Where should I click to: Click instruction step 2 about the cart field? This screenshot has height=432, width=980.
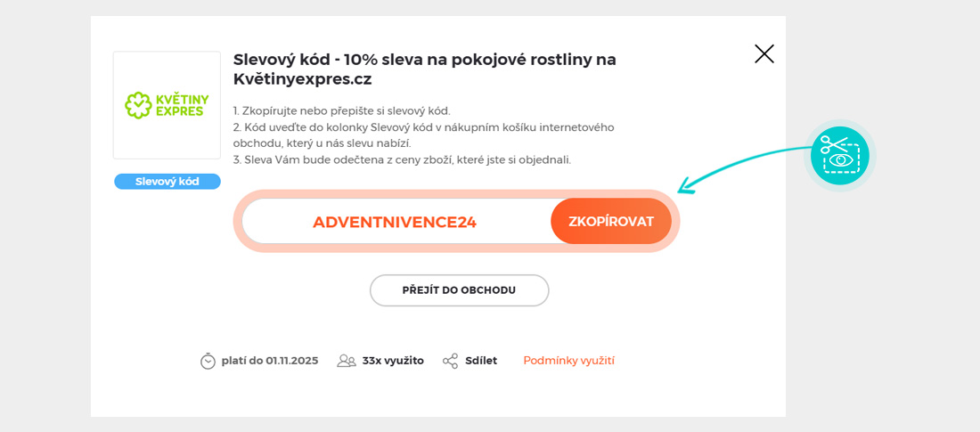pos(423,135)
